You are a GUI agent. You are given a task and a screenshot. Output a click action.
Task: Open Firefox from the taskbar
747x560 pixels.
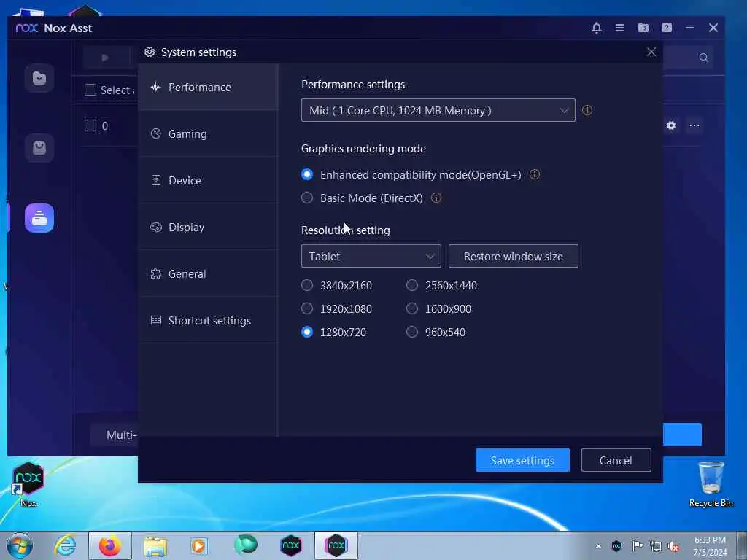click(110, 545)
